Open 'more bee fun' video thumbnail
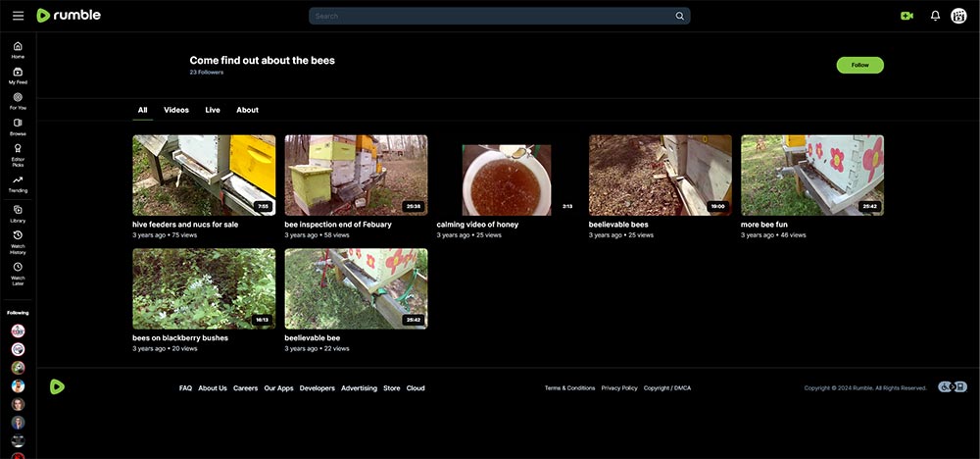The width and height of the screenshot is (980, 459). (812, 176)
